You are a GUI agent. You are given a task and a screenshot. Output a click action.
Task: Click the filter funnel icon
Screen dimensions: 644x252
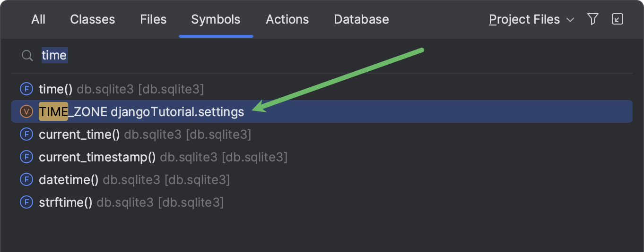[593, 19]
